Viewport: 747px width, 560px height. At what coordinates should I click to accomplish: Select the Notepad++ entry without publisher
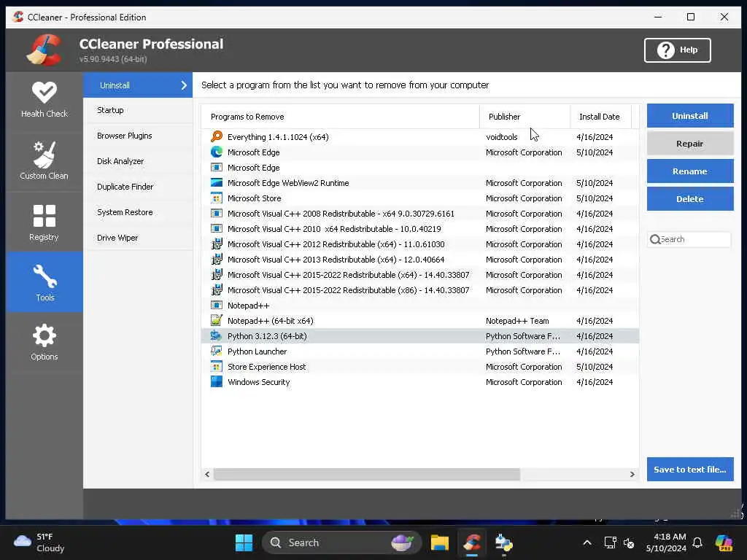[x=419, y=306]
